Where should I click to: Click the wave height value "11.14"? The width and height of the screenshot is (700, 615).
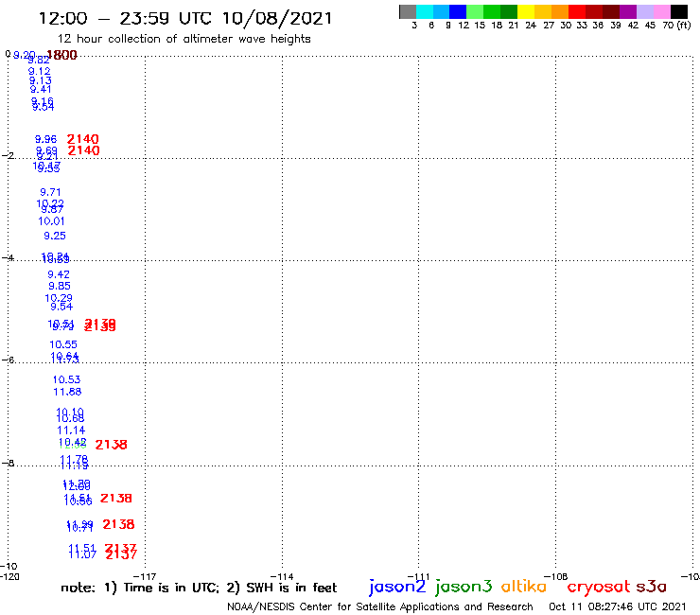(71, 430)
